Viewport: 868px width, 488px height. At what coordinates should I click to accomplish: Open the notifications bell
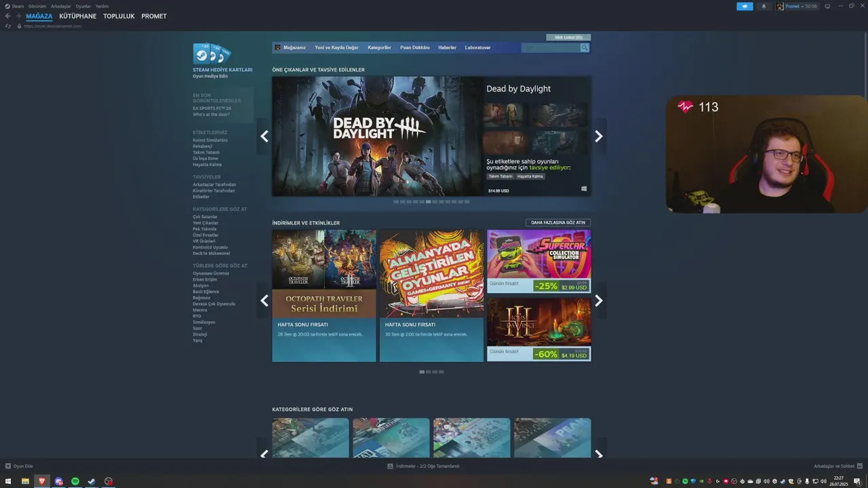(x=764, y=6)
